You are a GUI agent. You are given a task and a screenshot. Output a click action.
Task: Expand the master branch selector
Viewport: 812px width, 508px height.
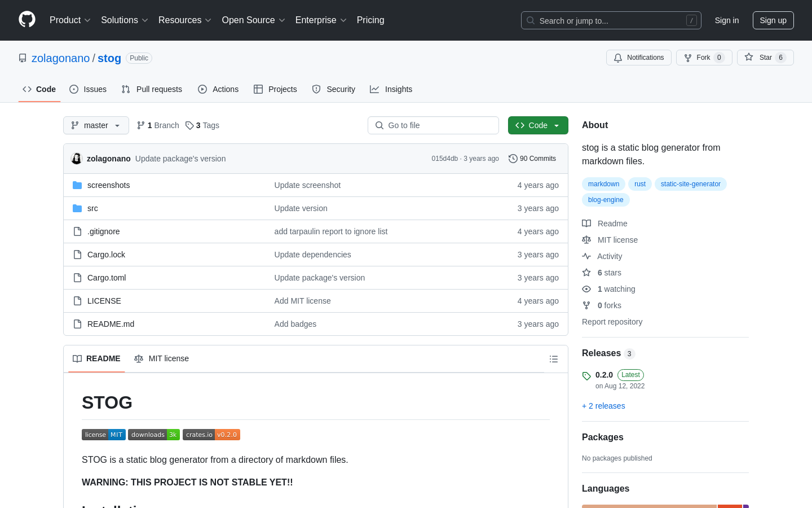96,125
